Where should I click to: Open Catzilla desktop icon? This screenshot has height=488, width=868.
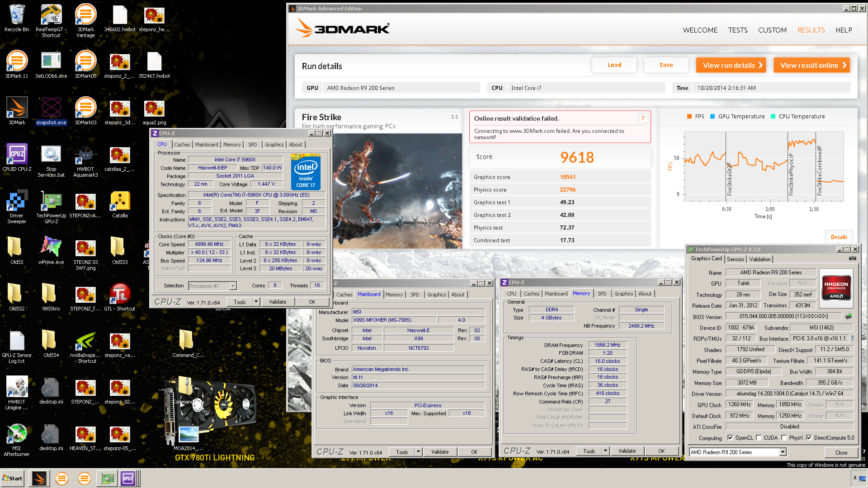point(120,204)
